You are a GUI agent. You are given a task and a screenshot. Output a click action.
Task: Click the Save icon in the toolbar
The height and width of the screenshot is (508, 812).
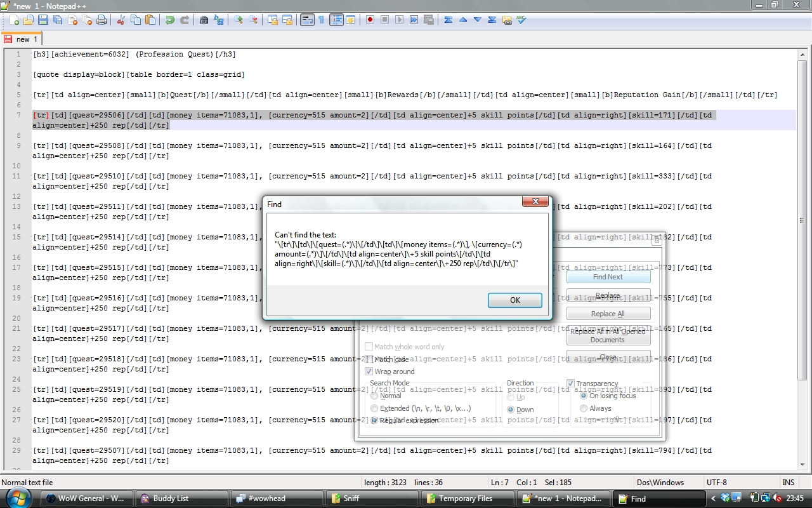pyautogui.click(x=43, y=20)
